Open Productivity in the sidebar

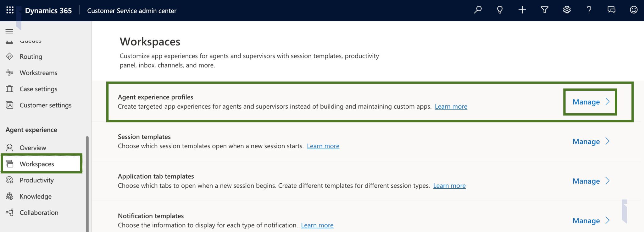click(x=36, y=180)
